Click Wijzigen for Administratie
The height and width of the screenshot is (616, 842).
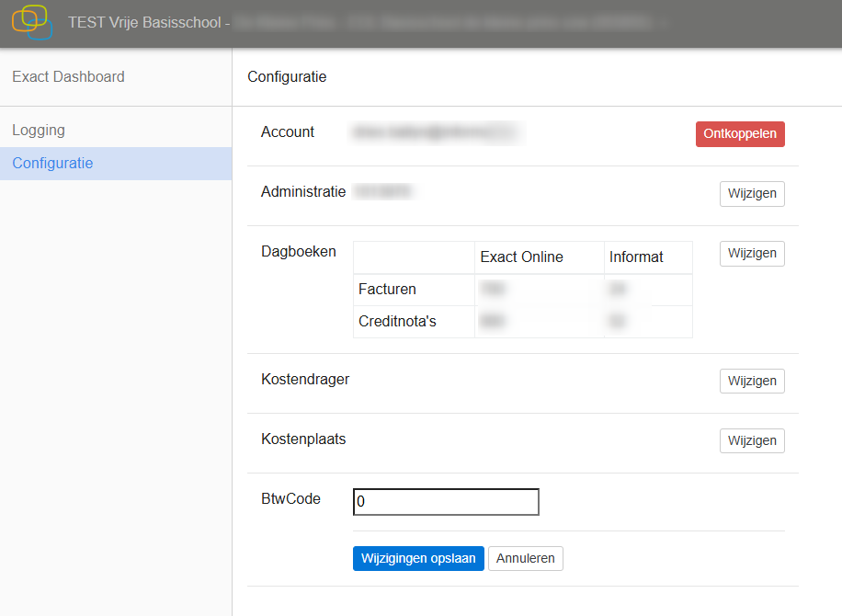751,194
